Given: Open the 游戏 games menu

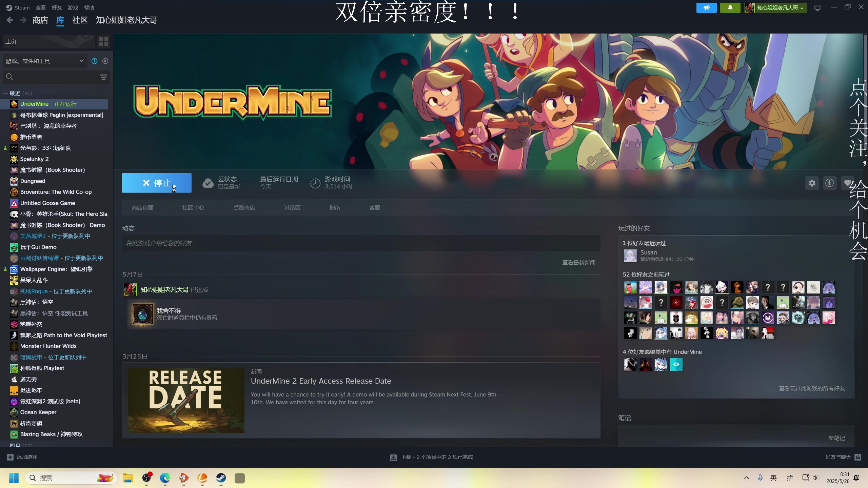Looking at the screenshot, I should coord(73,7).
